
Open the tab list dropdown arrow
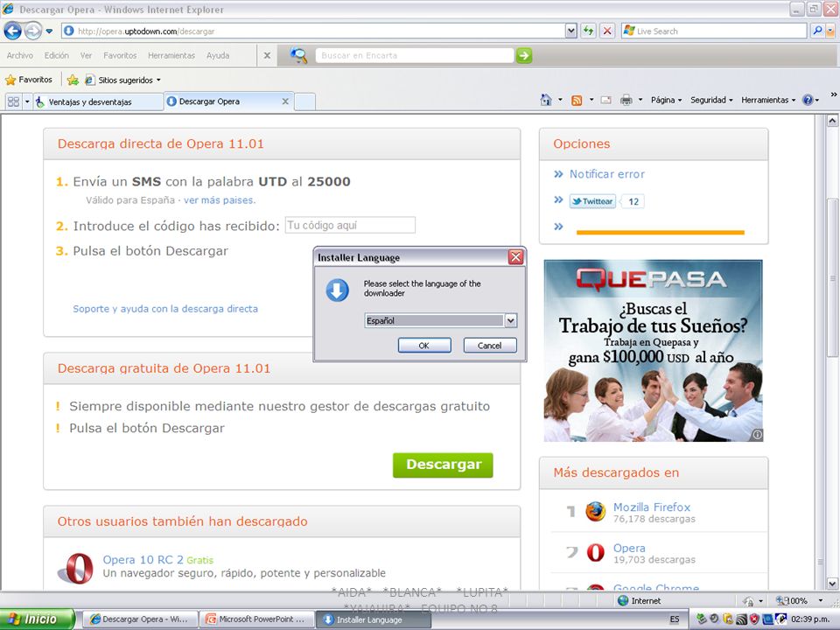pyautogui.click(x=27, y=101)
